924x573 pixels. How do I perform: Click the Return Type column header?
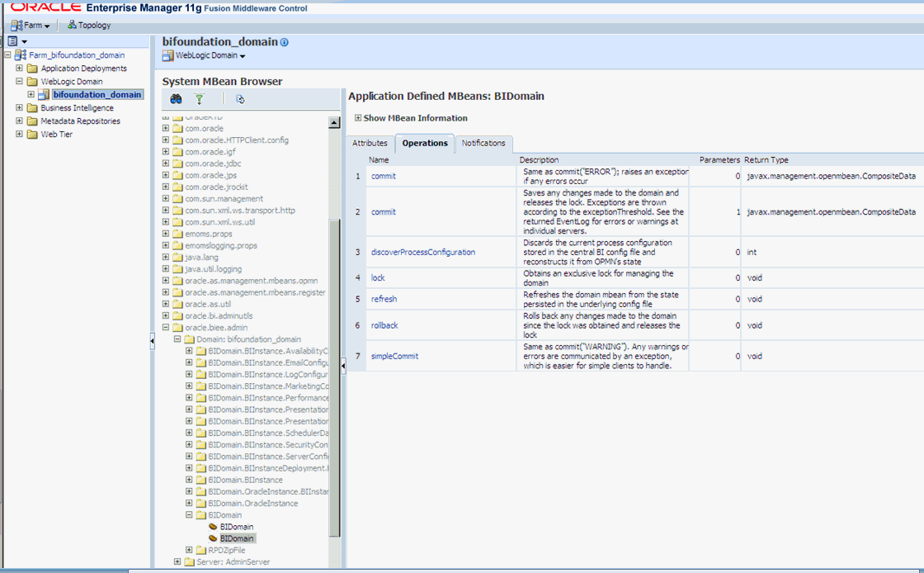766,159
